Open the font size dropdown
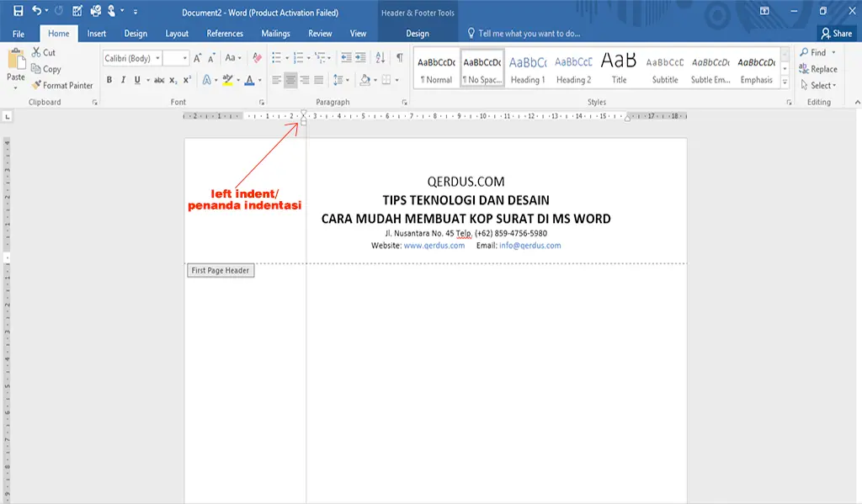The height and width of the screenshot is (504, 862). (x=184, y=58)
